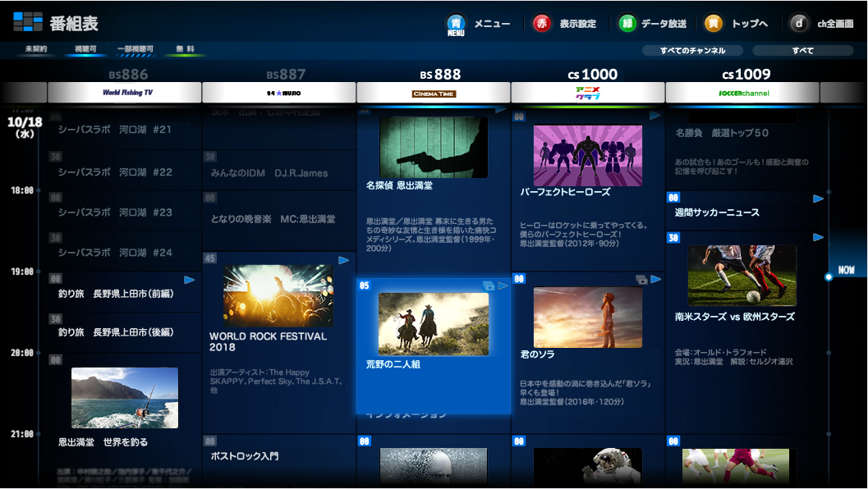This screenshot has height=489, width=868.
Task: Select ポストロック入門 program
Action: pyautogui.click(x=279, y=461)
